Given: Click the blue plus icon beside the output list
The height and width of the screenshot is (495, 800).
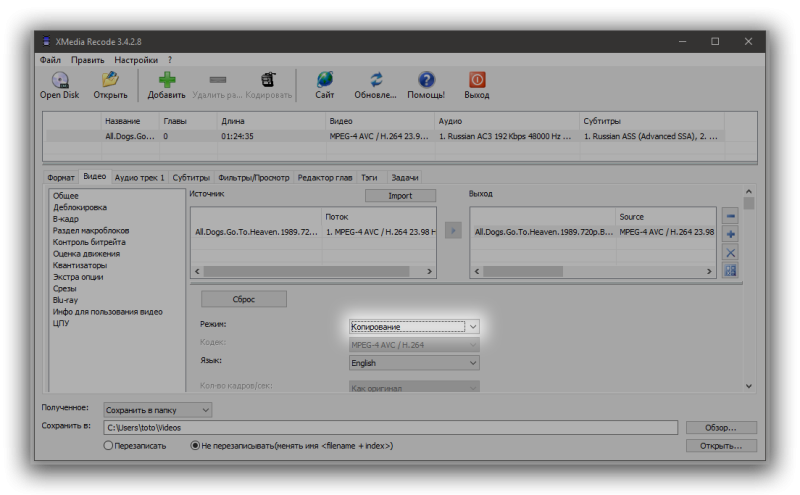Looking at the screenshot, I should pyautogui.click(x=731, y=234).
